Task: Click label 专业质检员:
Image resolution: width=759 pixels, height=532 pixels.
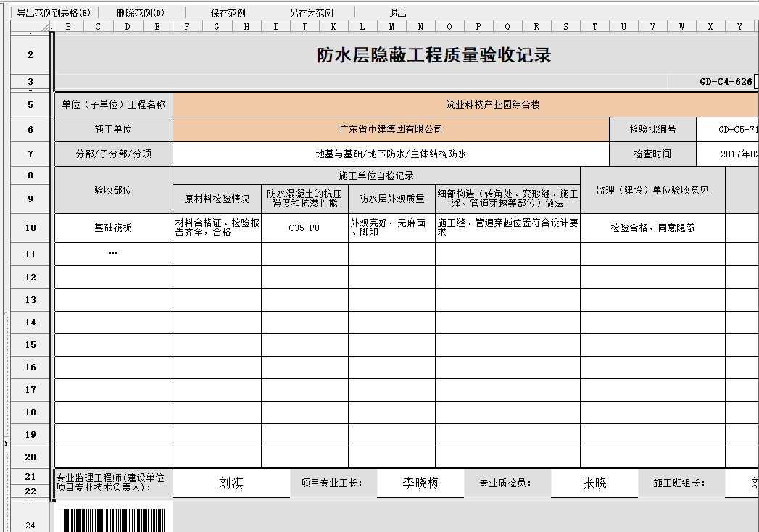Action: point(506,483)
